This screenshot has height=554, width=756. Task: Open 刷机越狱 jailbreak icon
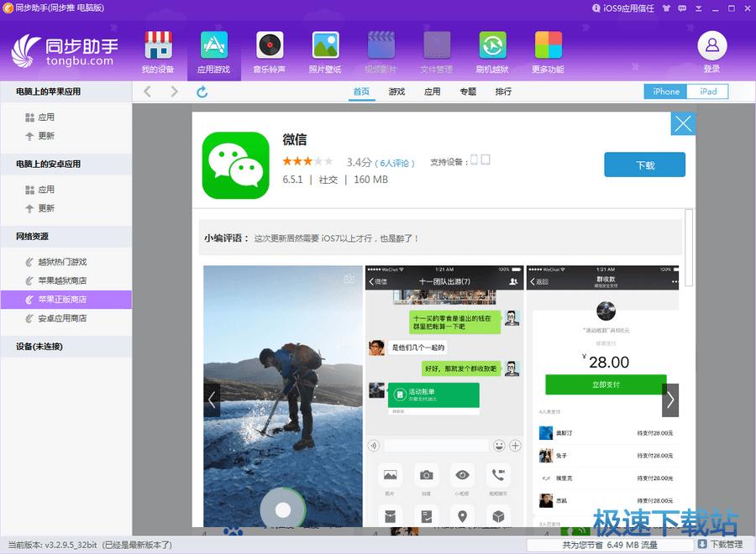point(492,51)
